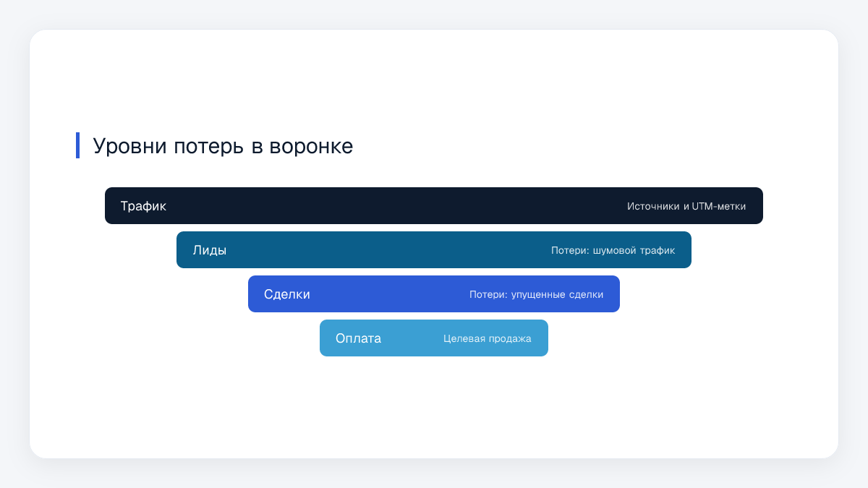
Task: Select the "Сделки" funnel stage label
Action: (x=287, y=294)
